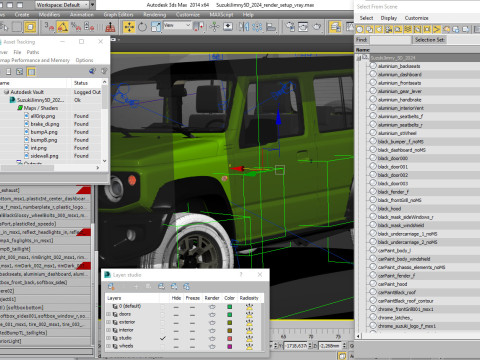The height and width of the screenshot is (360, 480).
Task: Open Paths menu in Asset Tracking
Action: tap(33, 52)
